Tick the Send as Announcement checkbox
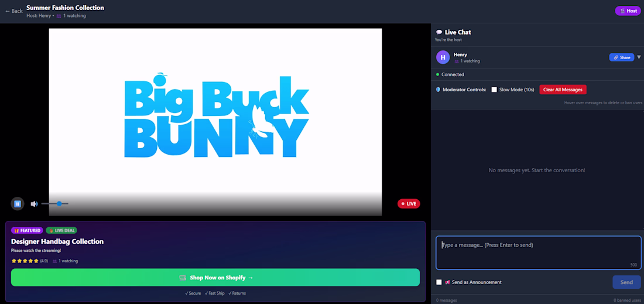The image size is (644, 304). 439,282
